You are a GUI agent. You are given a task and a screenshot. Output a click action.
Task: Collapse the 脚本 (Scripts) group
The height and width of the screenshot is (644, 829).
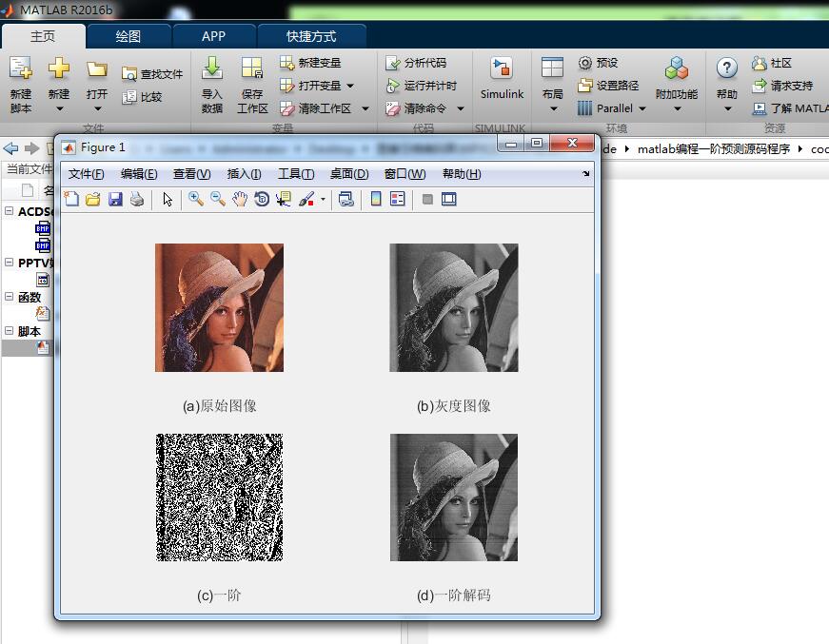point(9,331)
